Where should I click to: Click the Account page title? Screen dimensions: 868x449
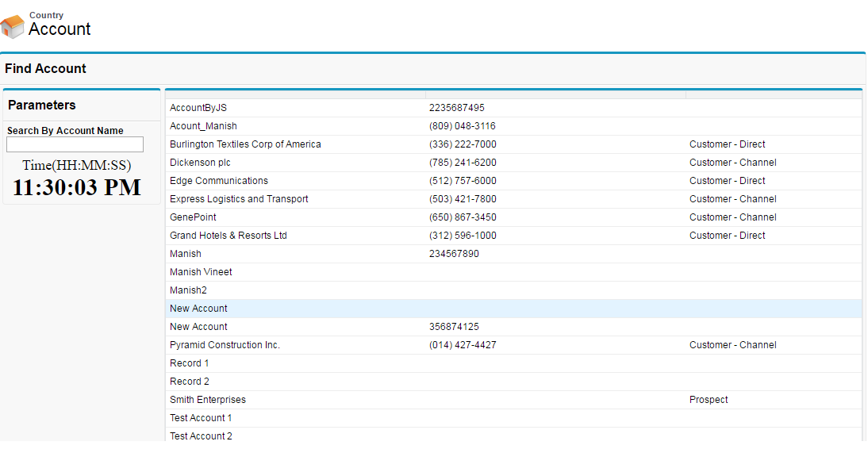coord(60,29)
